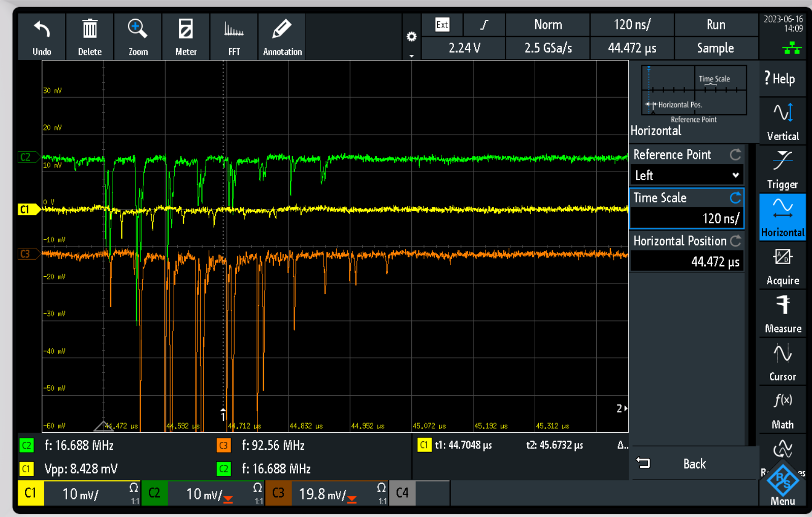Select the Time Scale 120 ns/ field
Screen dimensions: 812x517
point(686,218)
